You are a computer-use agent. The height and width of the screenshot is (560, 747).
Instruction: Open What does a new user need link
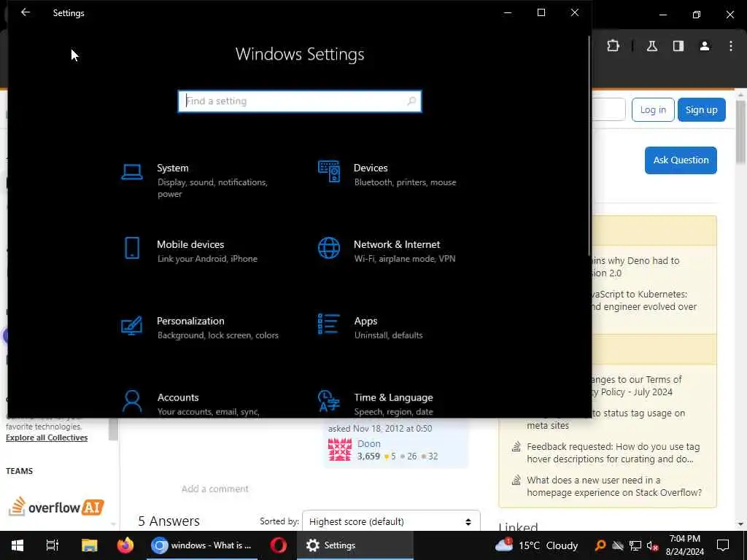tap(614, 486)
